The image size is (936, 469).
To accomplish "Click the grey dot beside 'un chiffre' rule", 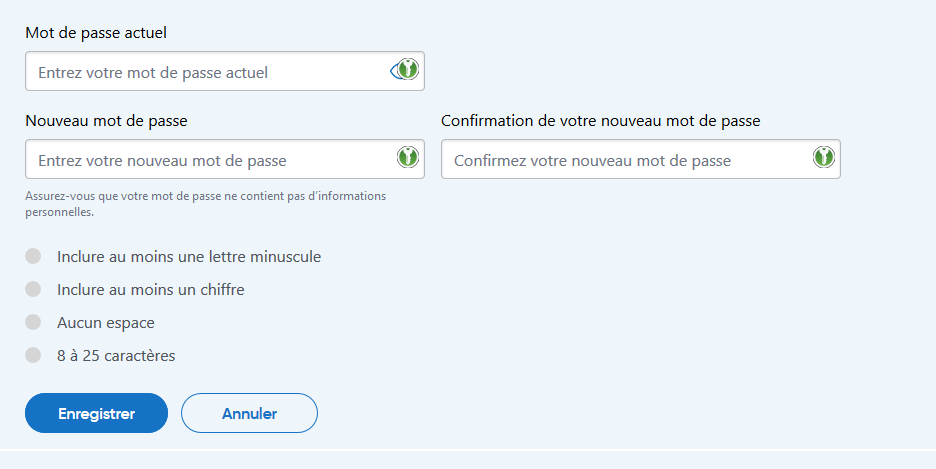I will [x=33, y=289].
